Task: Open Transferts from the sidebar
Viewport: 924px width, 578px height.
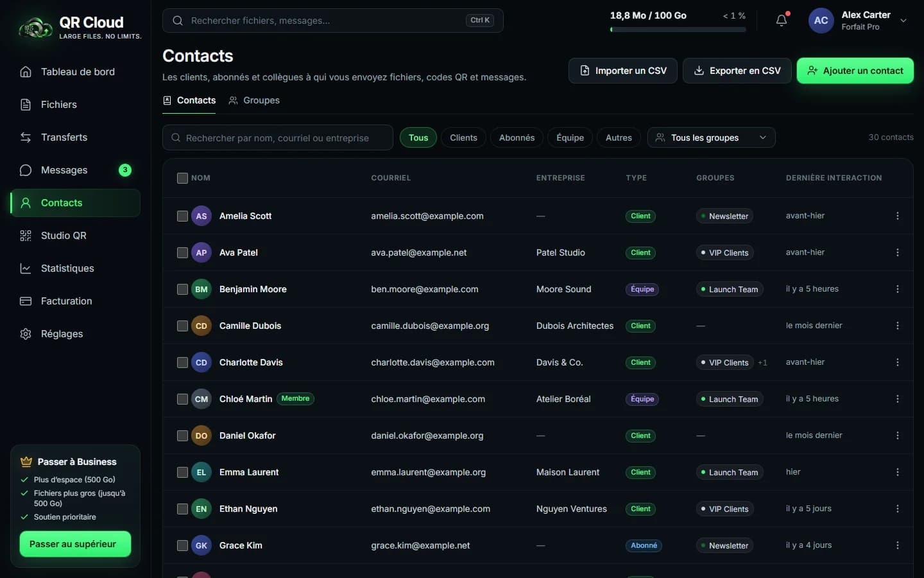Action: [x=76, y=137]
